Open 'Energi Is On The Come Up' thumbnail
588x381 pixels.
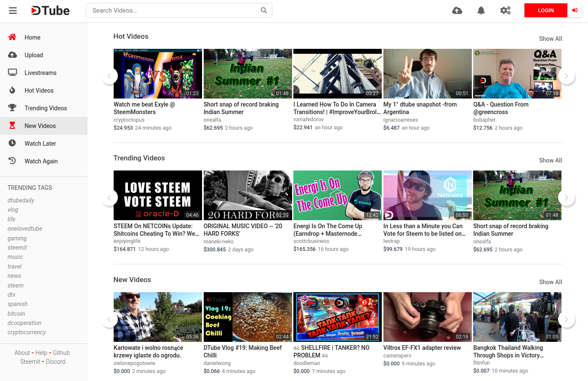338,195
